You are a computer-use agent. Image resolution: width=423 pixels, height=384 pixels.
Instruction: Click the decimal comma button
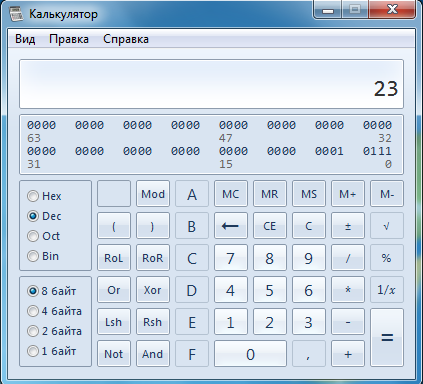click(309, 354)
